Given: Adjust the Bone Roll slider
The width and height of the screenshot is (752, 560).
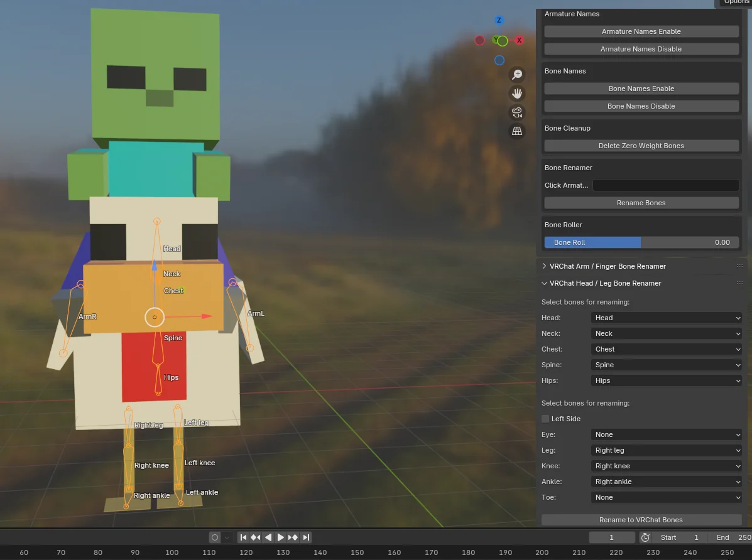Looking at the screenshot, I should click(x=641, y=242).
